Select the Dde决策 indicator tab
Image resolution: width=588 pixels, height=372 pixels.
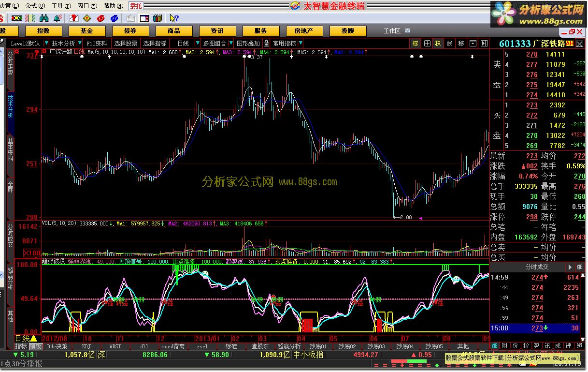(57, 346)
